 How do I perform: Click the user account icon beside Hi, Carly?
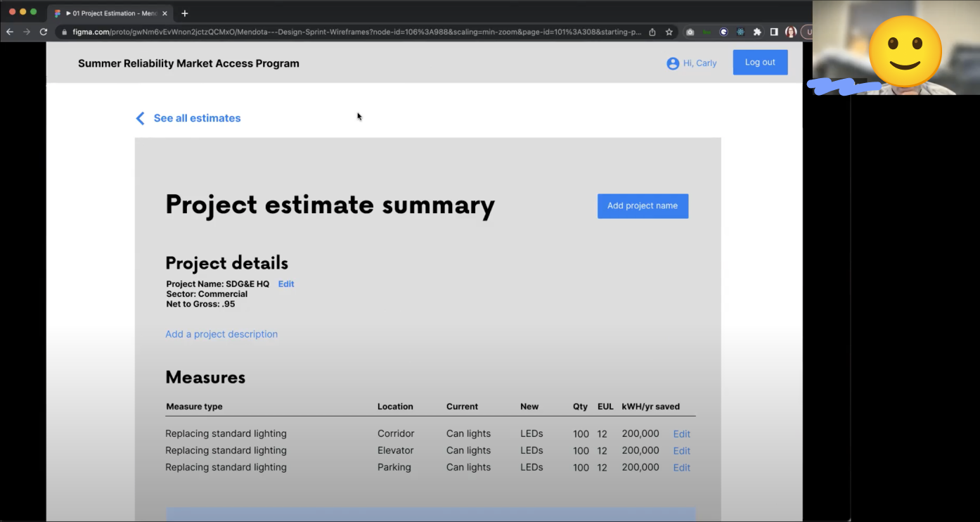click(x=673, y=63)
